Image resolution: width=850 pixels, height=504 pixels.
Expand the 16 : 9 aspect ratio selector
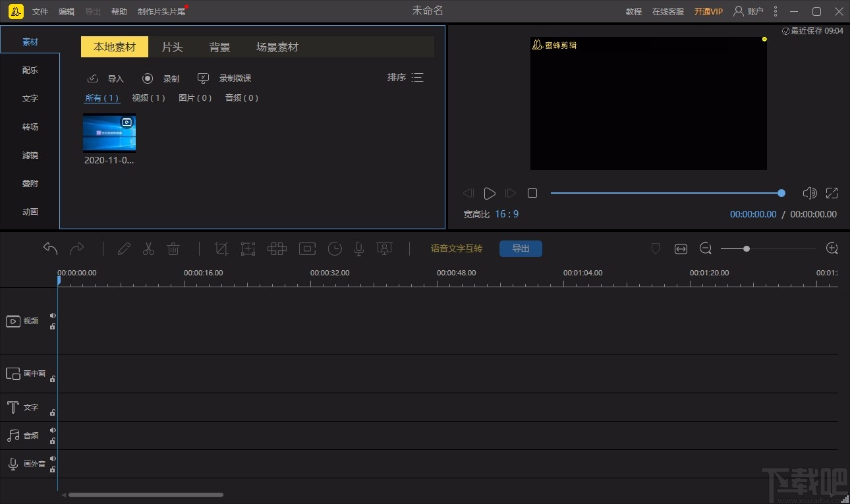(x=507, y=214)
